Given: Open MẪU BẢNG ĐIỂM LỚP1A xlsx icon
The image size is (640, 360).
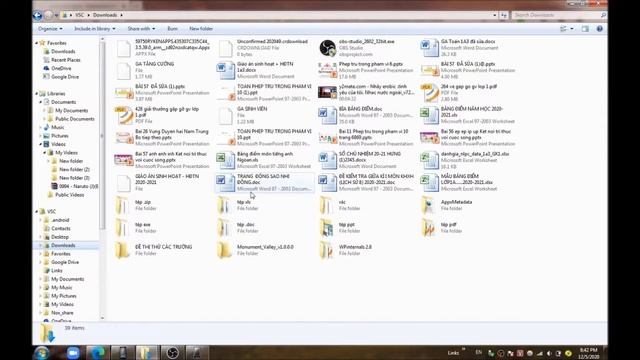Looking at the screenshot, I should 429,183.
